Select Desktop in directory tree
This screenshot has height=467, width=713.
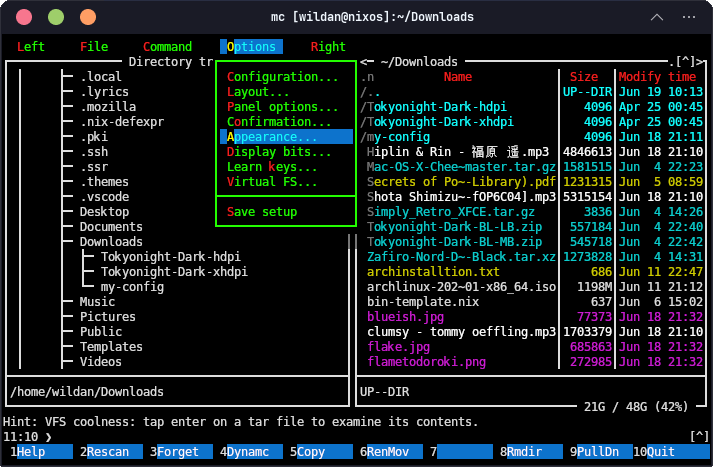click(x=105, y=211)
